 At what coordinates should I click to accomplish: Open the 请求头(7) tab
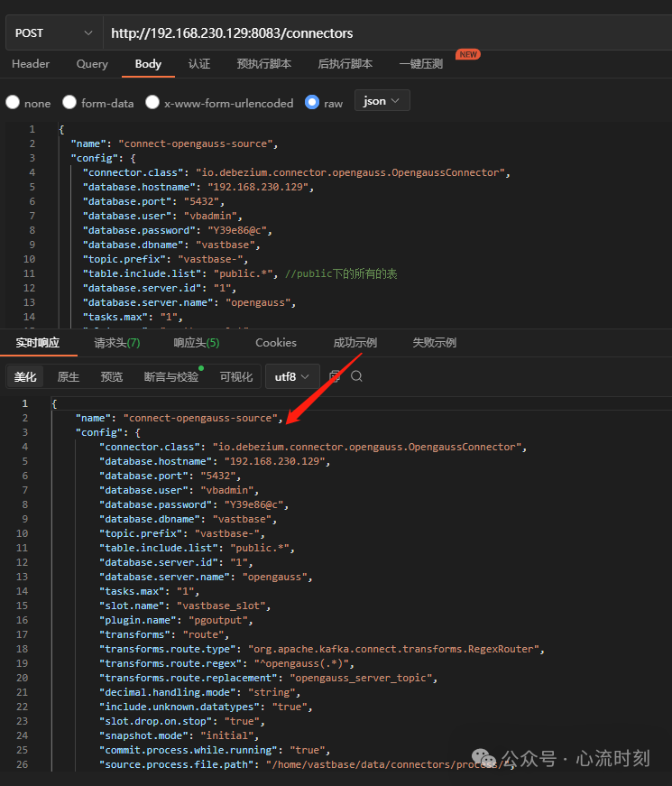point(117,343)
